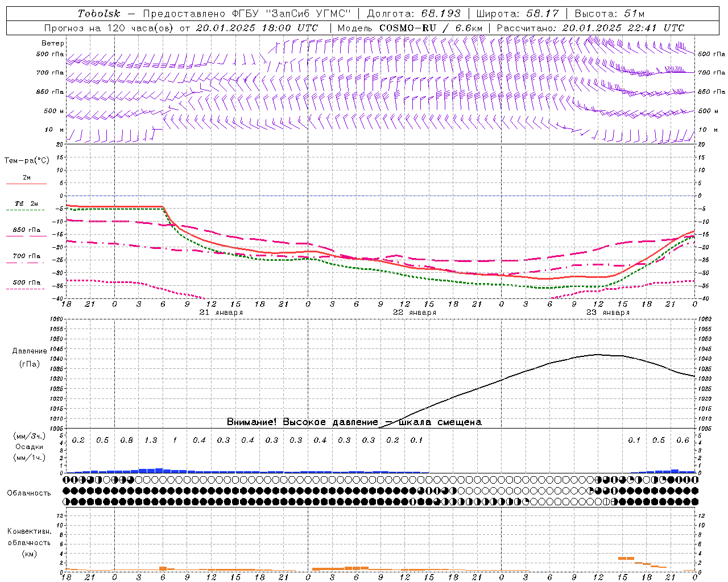Click the (мм/1ч.) precipitation unit label

coord(30,458)
